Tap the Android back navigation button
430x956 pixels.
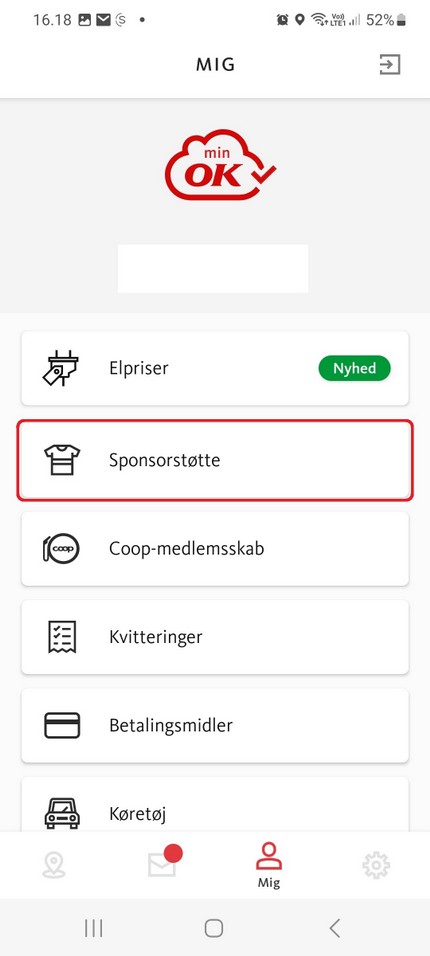[334, 928]
